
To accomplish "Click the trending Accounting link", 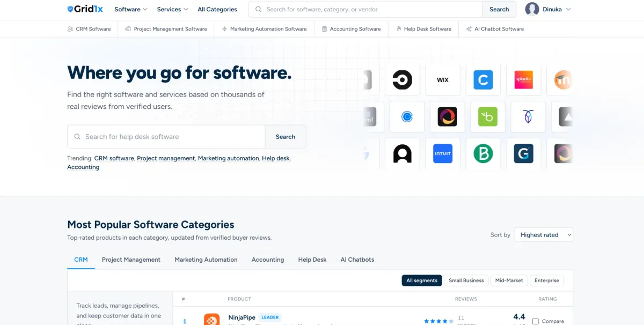I will click(x=83, y=167).
